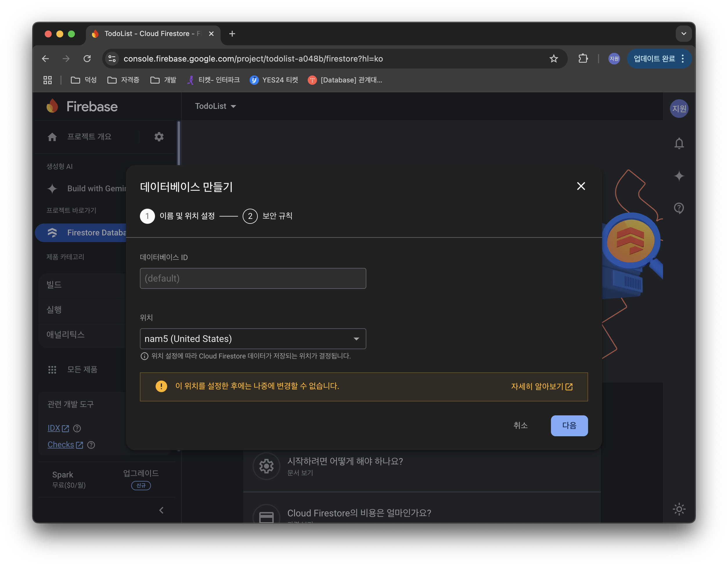
Task: Click the database ID input field
Action: click(253, 278)
